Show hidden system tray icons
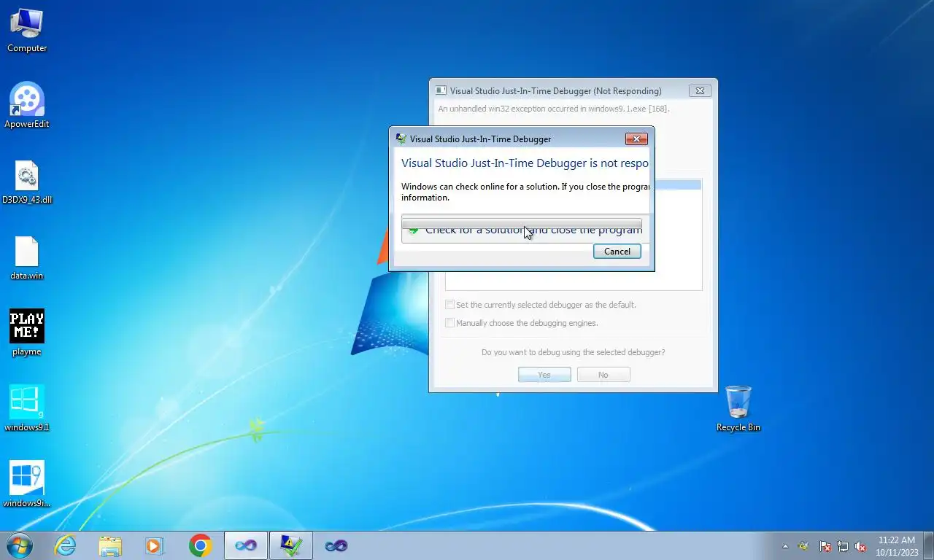The width and height of the screenshot is (934, 560). tap(785, 546)
